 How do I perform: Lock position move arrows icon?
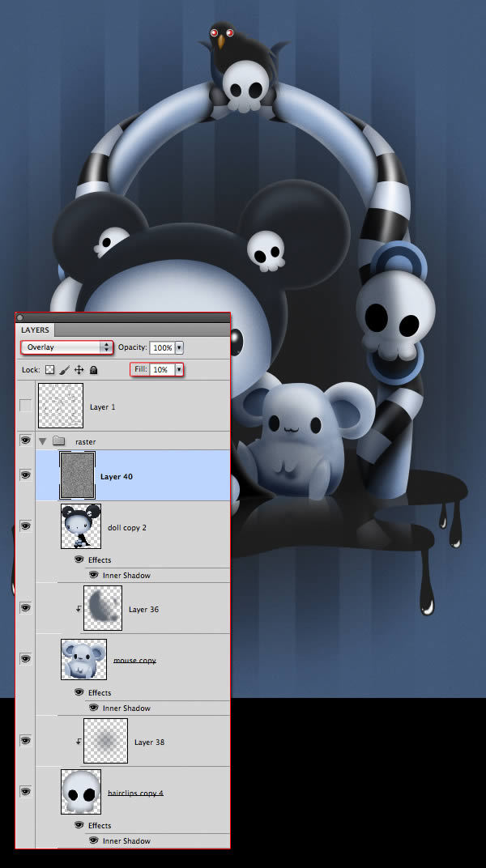pos(79,370)
